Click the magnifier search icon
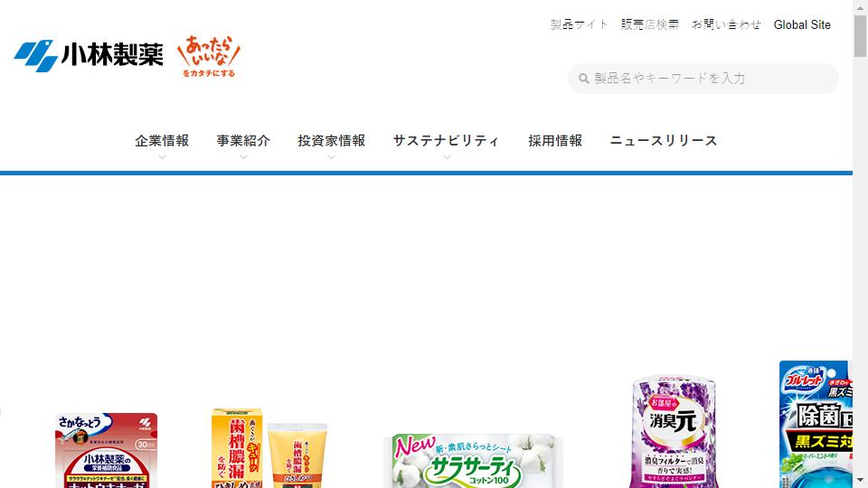This screenshot has height=488, width=868. pyautogui.click(x=583, y=79)
